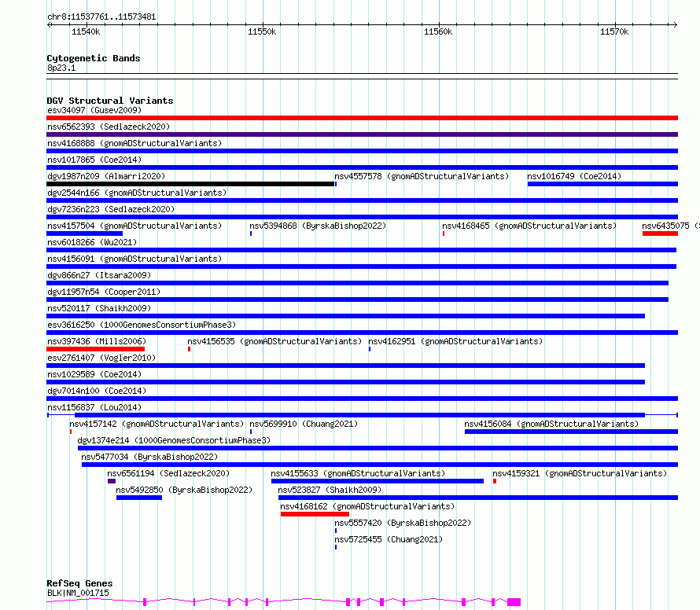Select the RefSeq Genes track title
Screen dimensions: 700x610
[x=79, y=583]
